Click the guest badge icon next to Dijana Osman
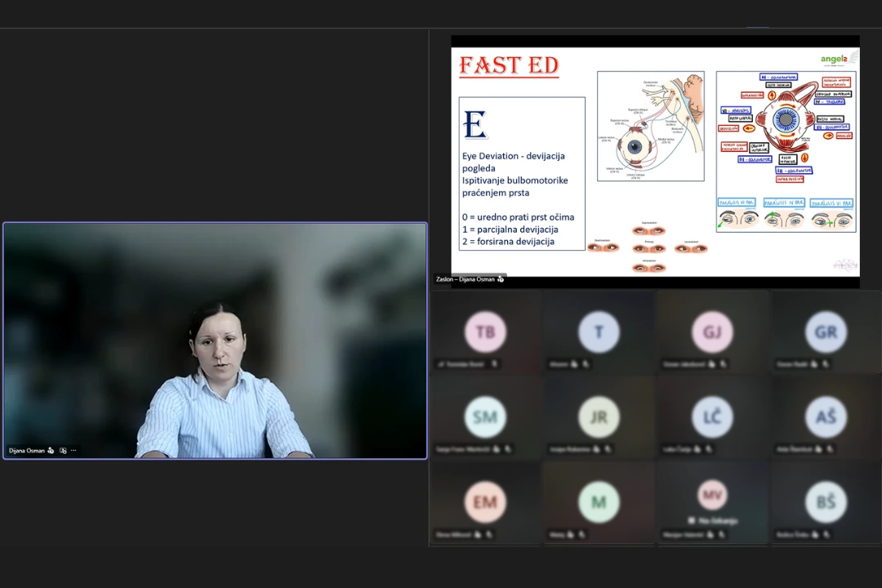 pyautogui.click(x=51, y=451)
